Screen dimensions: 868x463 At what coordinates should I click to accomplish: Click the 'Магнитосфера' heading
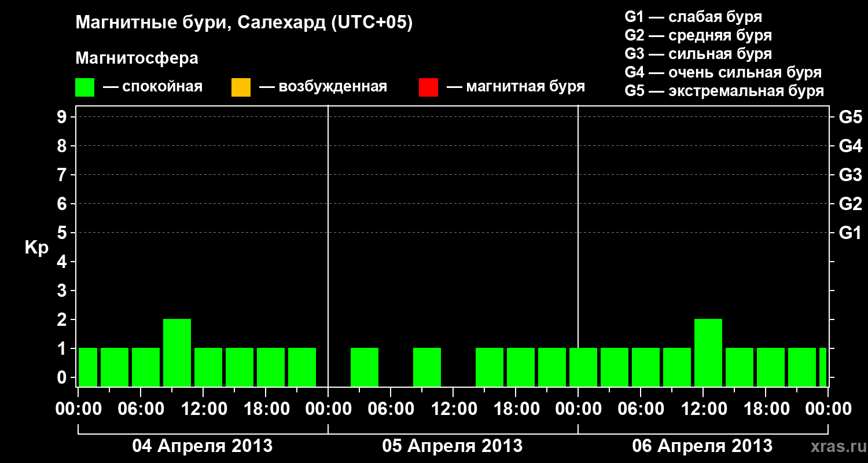137,58
